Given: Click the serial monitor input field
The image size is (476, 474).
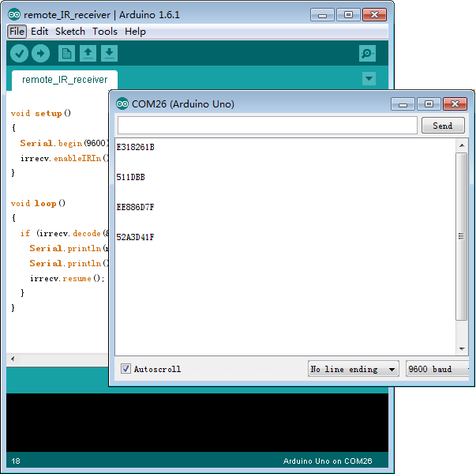Looking at the screenshot, I should pos(268,125).
